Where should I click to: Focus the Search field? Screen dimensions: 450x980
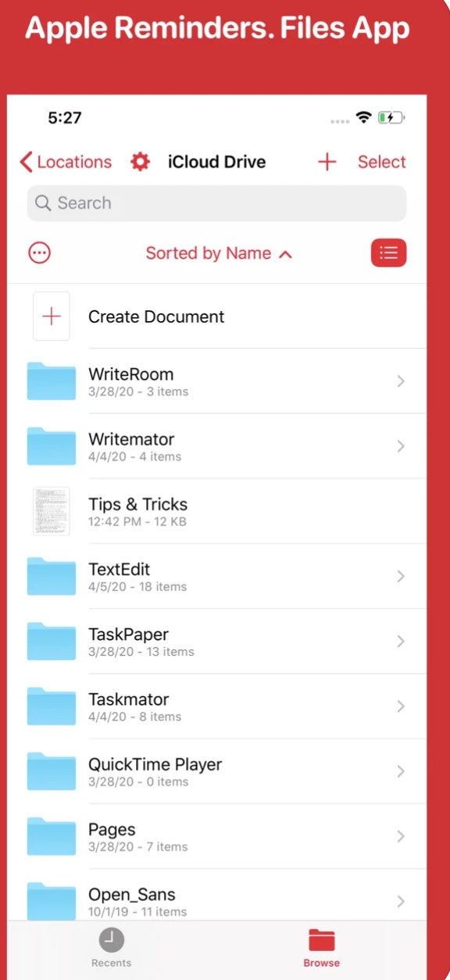216,203
